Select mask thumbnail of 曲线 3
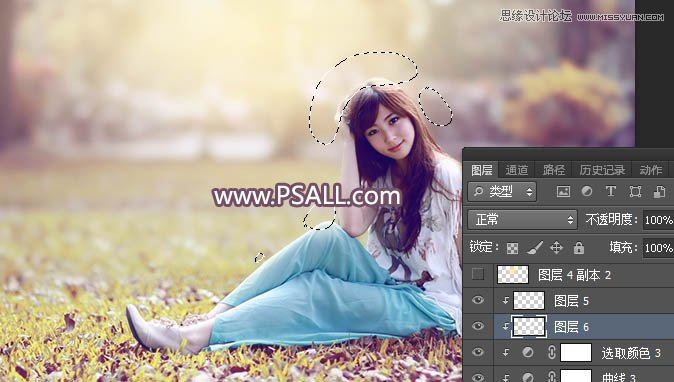Viewport: 674px width, 382px height. pos(576,376)
